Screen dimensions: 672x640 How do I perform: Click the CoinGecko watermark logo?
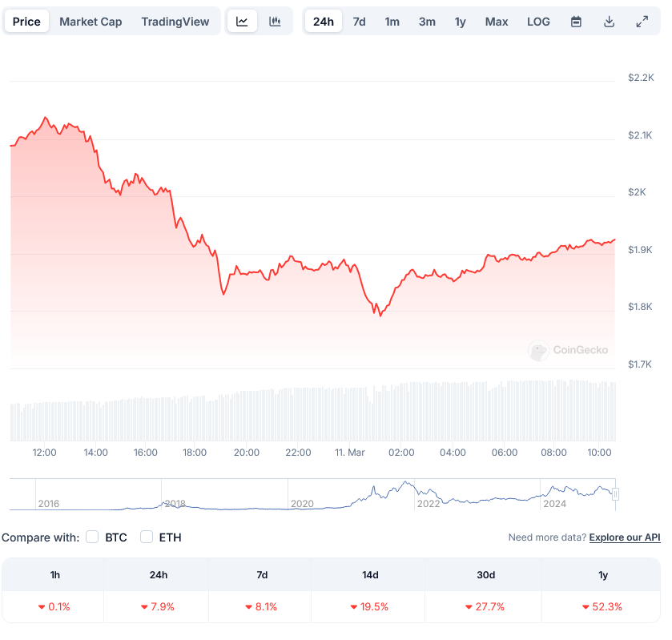(x=569, y=350)
